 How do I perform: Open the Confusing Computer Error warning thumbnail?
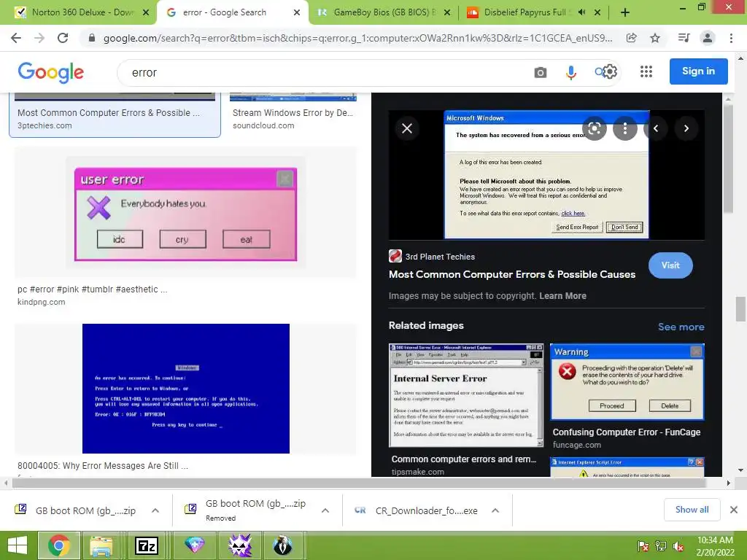coord(627,382)
